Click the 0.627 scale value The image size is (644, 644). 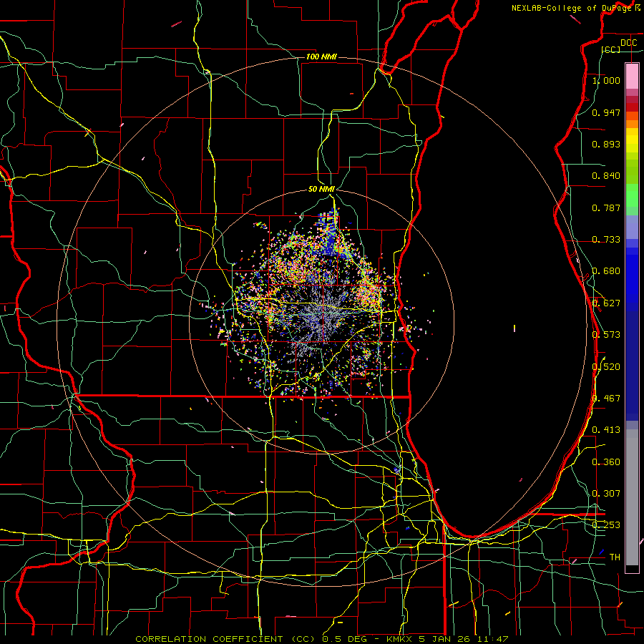point(606,303)
